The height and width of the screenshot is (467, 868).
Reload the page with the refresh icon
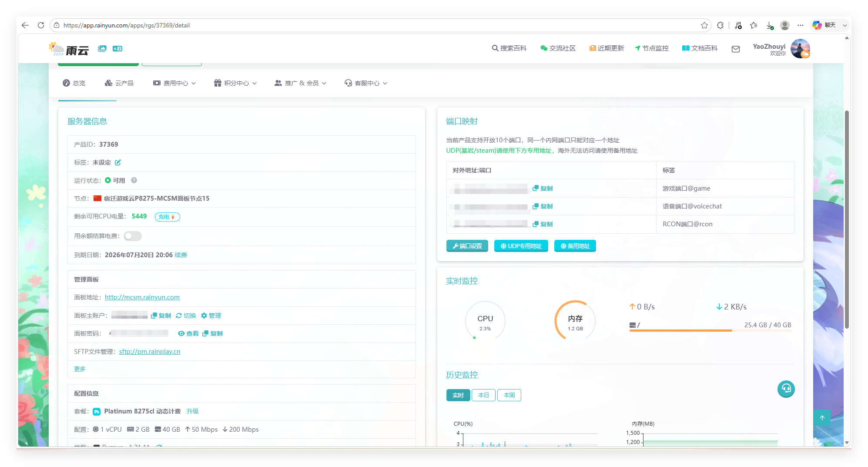tap(41, 25)
